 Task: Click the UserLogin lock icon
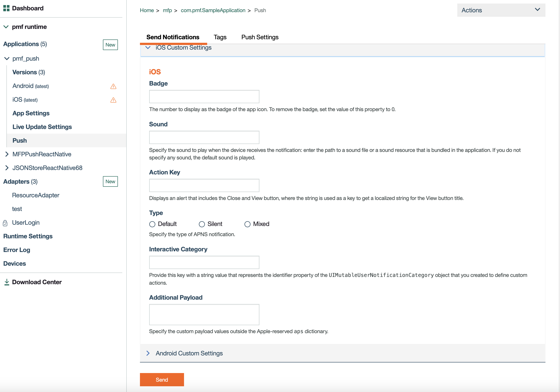click(x=5, y=223)
